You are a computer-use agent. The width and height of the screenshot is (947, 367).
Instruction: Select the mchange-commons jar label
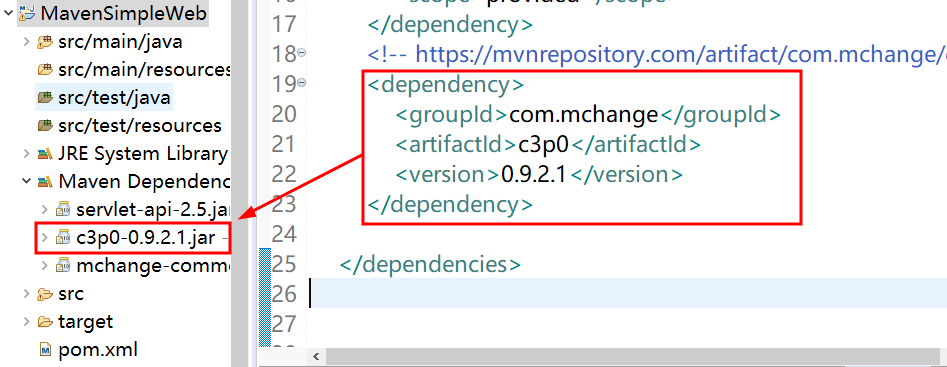[x=153, y=265]
